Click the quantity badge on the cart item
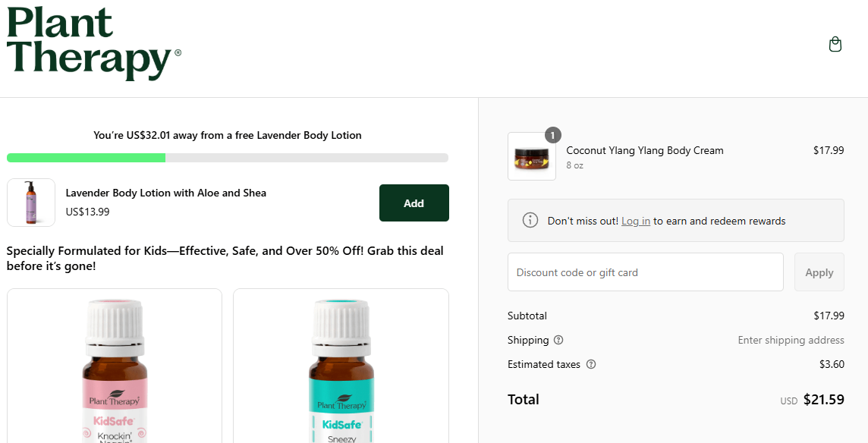Viewport: 868px width, 443px height. click(552, 134)
